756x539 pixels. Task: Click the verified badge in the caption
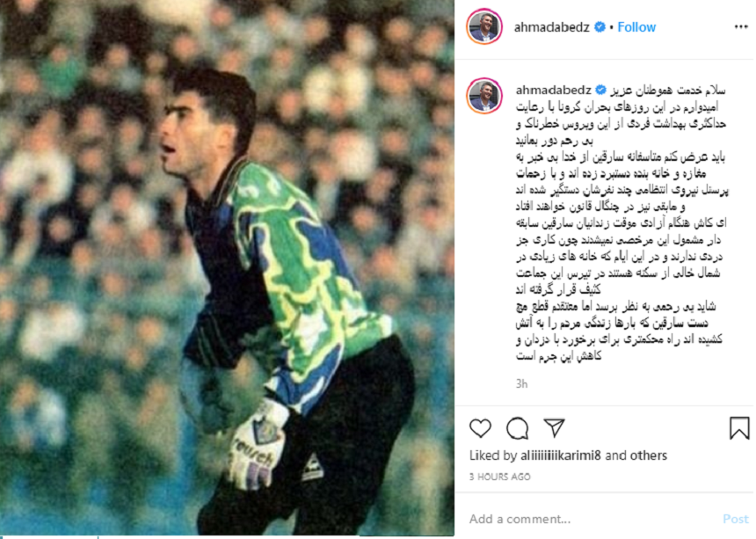[x=600, y=91]
